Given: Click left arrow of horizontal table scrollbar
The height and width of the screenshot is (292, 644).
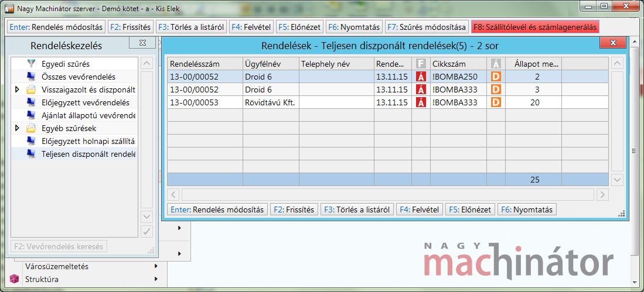Looking at the screenshot, I should pyautogui.click(x=173, y=194).
